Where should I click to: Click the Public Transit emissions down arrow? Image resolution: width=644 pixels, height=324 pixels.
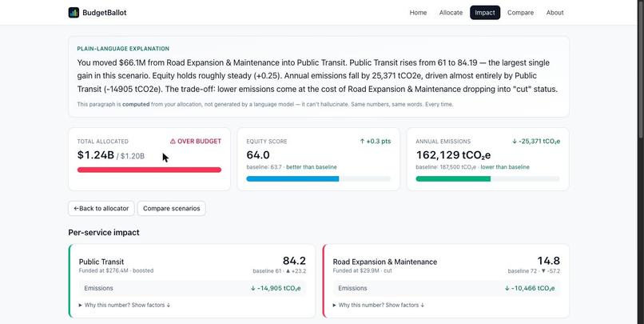pyautogui.click(x=253, y=288)
